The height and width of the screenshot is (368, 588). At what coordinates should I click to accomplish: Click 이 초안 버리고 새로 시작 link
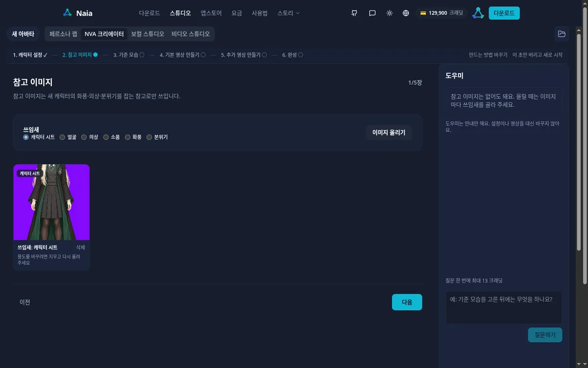538,55
